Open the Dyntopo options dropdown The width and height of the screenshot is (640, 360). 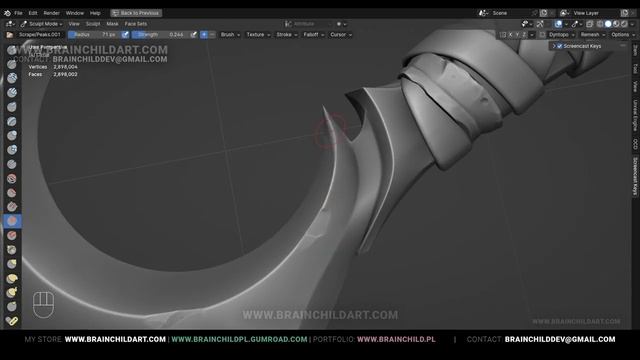point(561,35)
